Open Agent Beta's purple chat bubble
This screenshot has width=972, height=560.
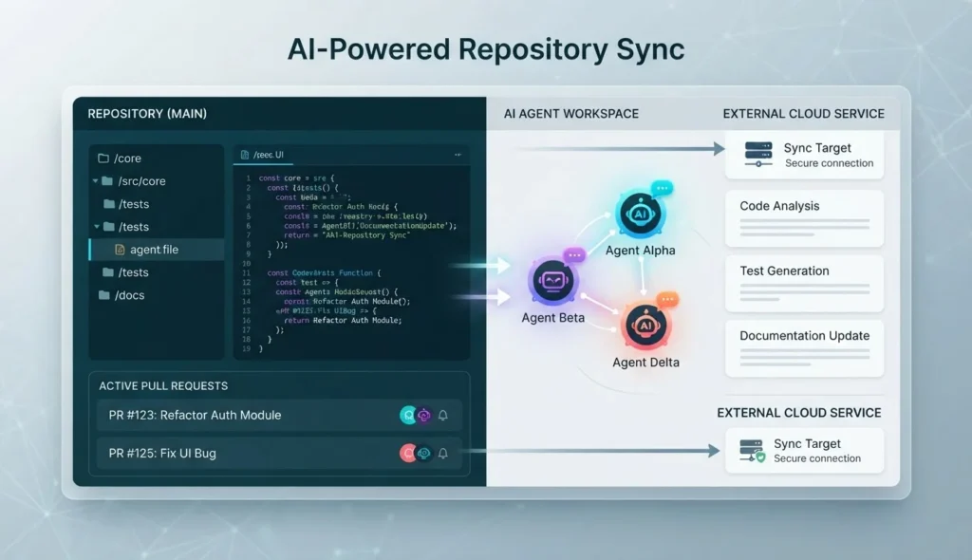click(x=574, y=255)
